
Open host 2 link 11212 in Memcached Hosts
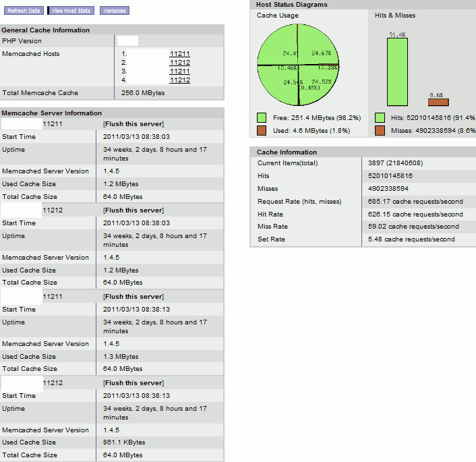point(179,63)
